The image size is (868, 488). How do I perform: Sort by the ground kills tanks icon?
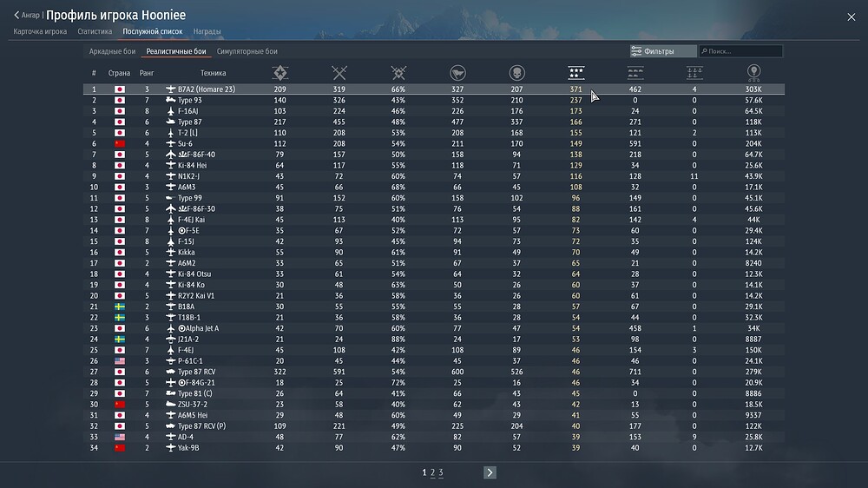[635, 73]
